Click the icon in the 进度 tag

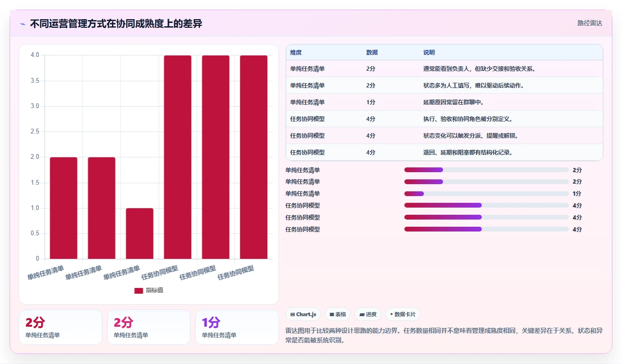click(362, 315)
